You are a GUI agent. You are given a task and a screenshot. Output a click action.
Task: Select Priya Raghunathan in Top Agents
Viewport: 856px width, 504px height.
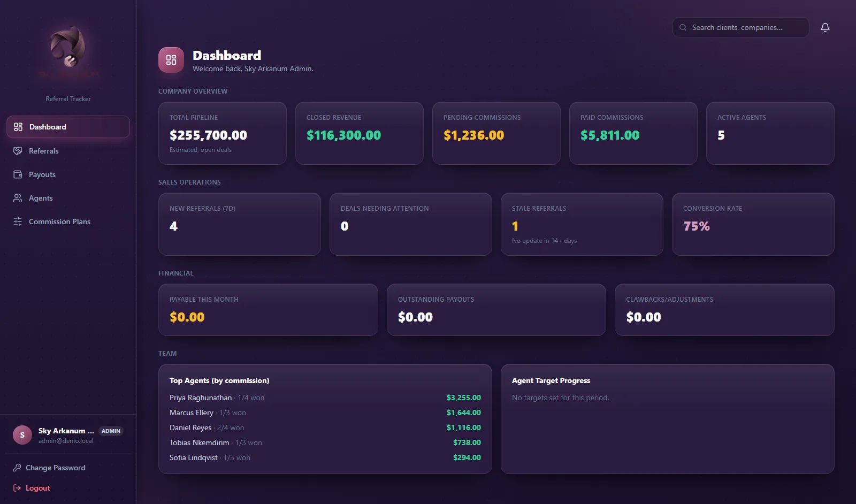tap(201, 398)
